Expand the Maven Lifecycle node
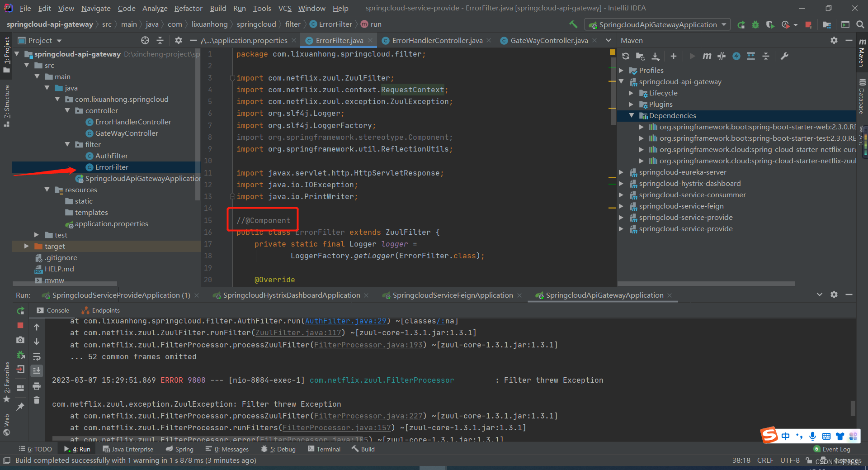 coord(631,93)
